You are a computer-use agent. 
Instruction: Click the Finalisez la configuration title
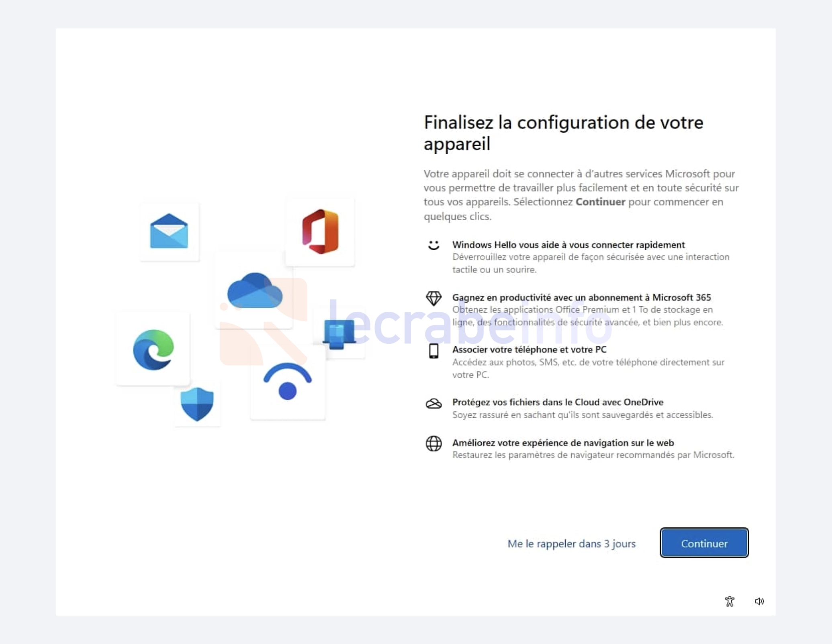point(563,133)
